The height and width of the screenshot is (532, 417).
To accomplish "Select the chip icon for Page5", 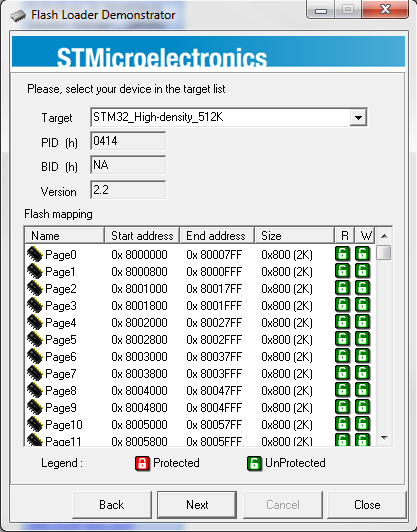I will (35, 339).
